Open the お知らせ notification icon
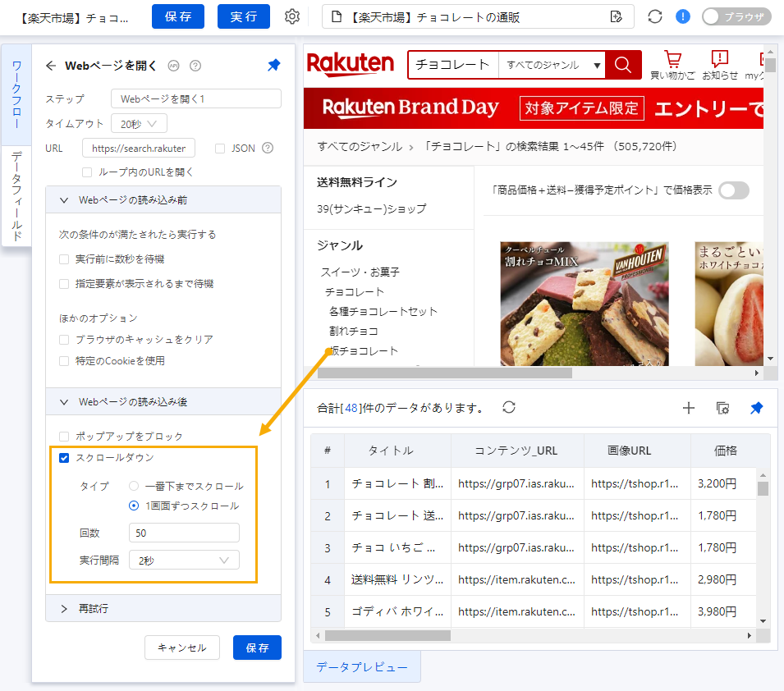The image size is (784, 691). [719, 65]
